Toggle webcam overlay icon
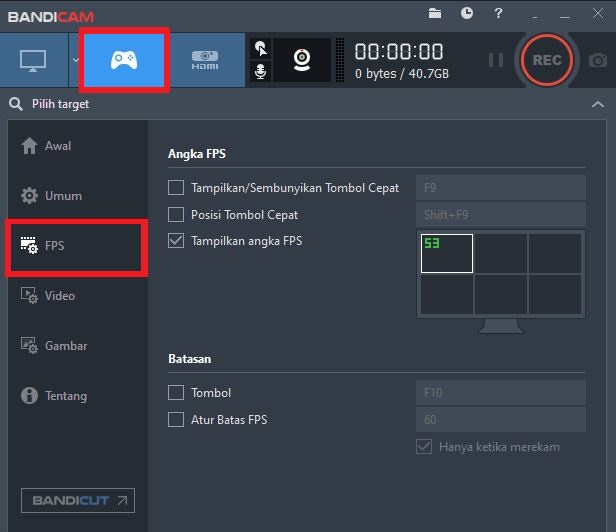Screen dimensions: 616x532 click(302, 60)
